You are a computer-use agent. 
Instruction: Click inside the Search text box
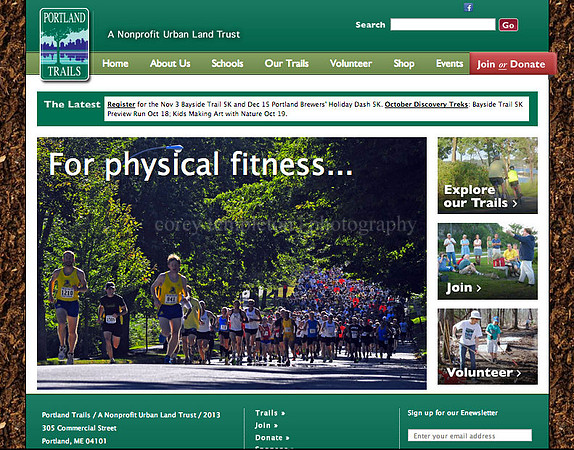tap(443, 25)
